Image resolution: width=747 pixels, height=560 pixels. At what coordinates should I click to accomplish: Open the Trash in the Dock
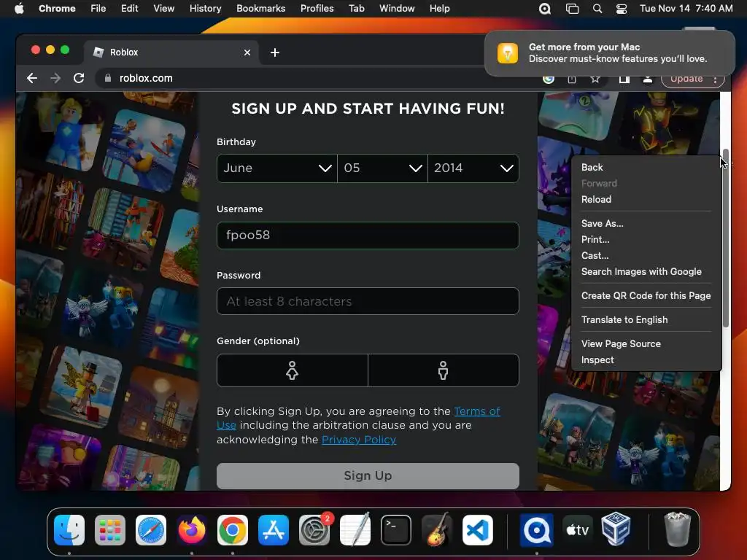[x=678, y=529]
